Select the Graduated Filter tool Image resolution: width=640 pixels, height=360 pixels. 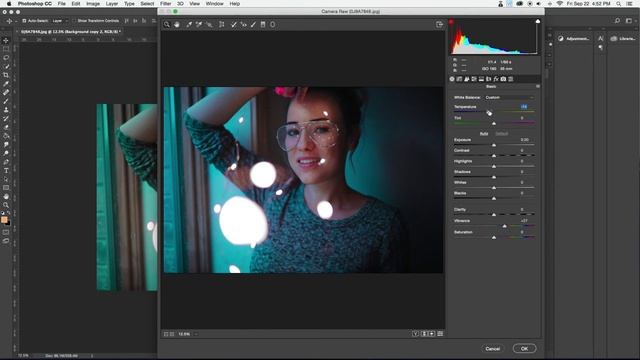point(263,24)
